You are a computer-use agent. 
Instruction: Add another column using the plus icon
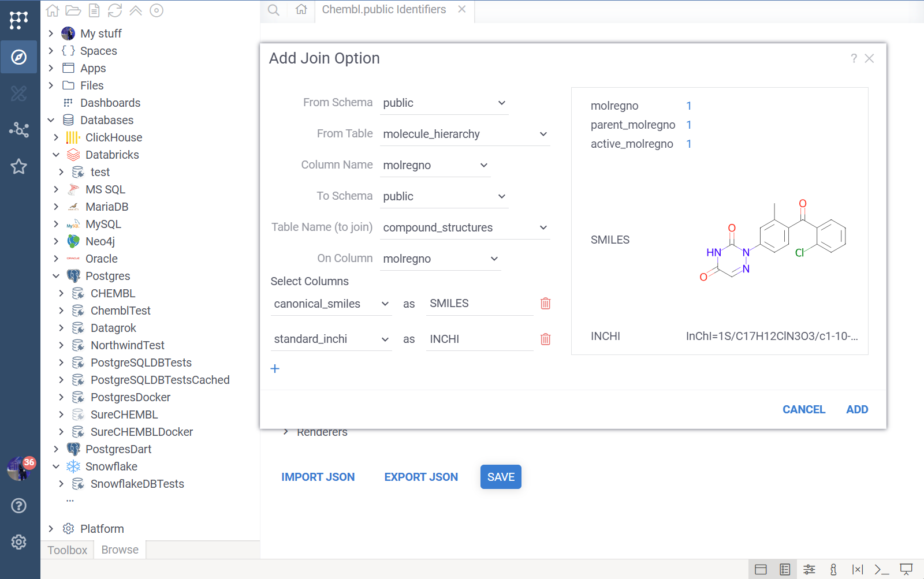click(275, 368)
